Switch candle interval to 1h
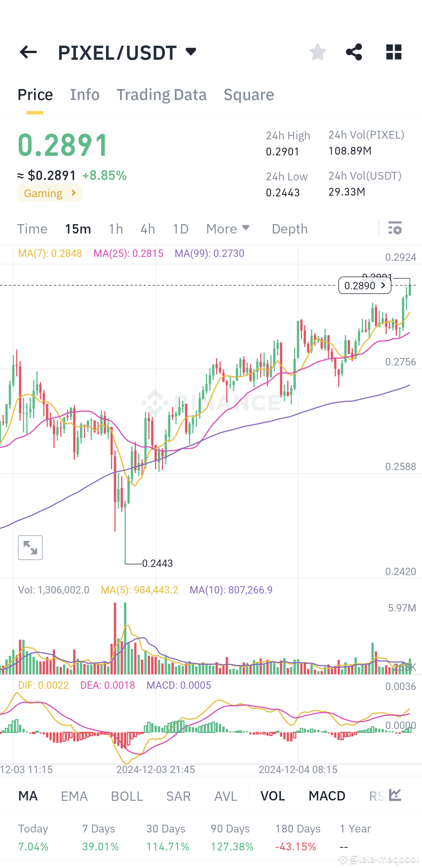Screen dimensions: 422x868 pyautogui.click(x=115, y=228)
